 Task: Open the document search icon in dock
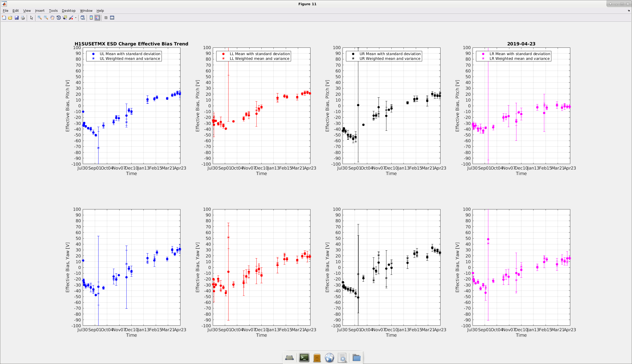[x=343, y=358]
